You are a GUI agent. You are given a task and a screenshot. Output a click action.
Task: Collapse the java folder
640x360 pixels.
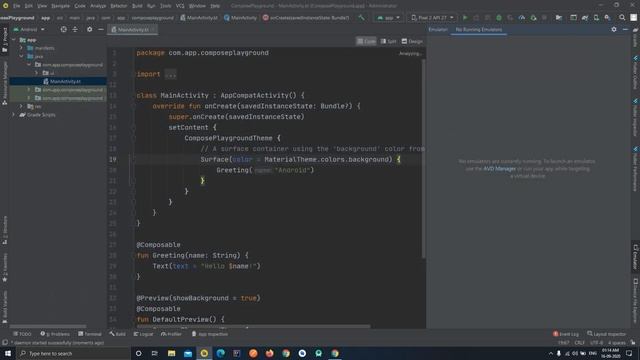pos(22,56)
